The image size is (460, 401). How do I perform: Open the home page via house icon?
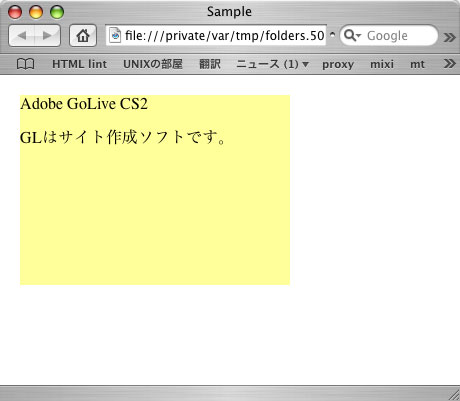(x=83, y=35)
